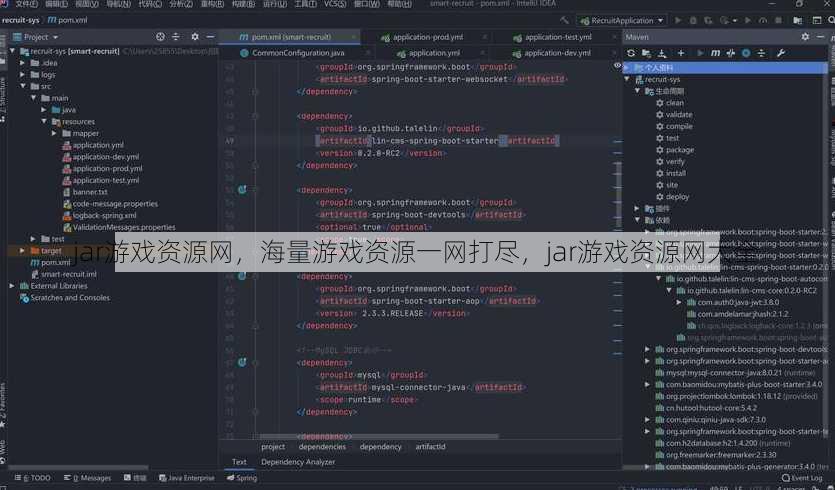Screen dimensions: 835x490
Task: Open Maven panel gear options
Action: [805, 37]
